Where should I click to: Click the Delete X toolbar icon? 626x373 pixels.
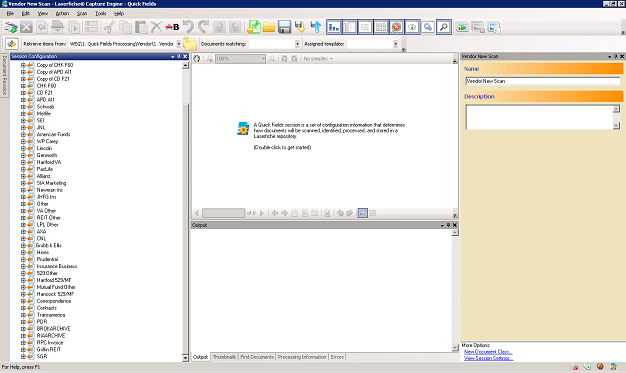(x=156, y=27)
